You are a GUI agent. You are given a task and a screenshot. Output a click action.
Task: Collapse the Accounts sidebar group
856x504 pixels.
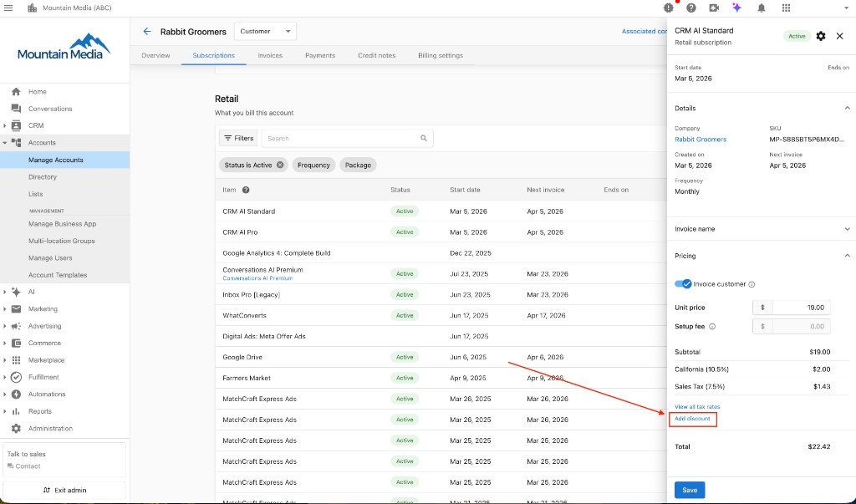[5, 143]
